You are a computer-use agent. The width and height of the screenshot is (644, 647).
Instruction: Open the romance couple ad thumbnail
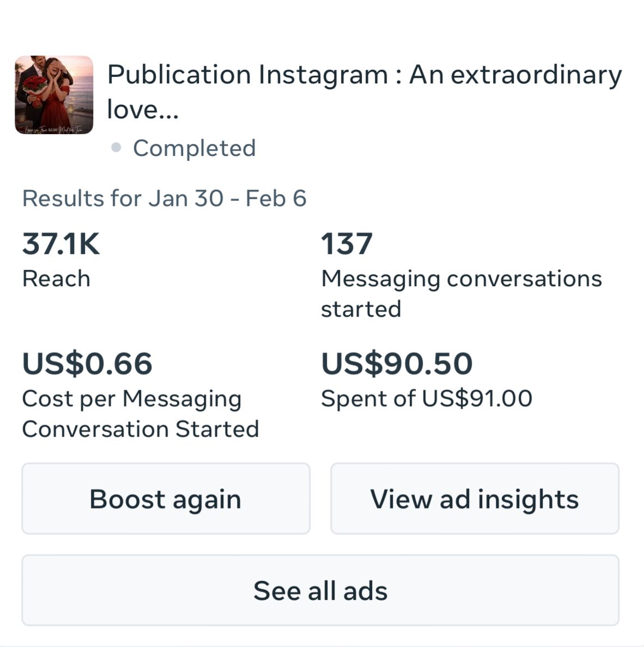point(54,95)
